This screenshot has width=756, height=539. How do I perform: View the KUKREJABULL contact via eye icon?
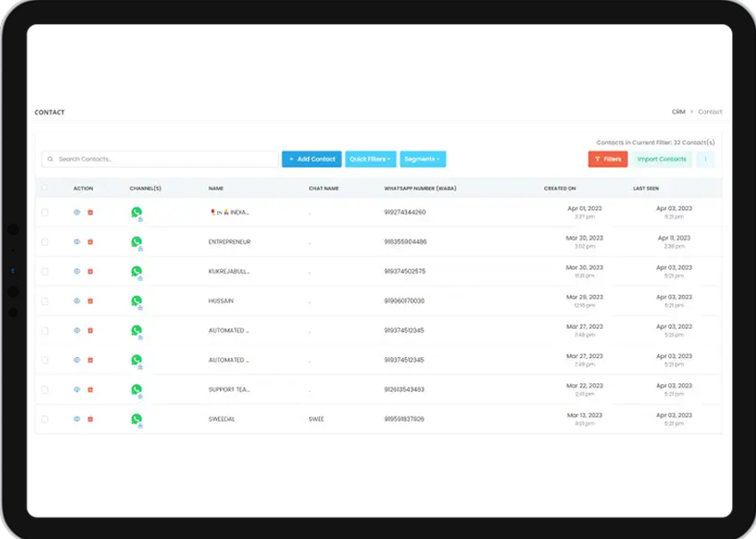(77, 271)
